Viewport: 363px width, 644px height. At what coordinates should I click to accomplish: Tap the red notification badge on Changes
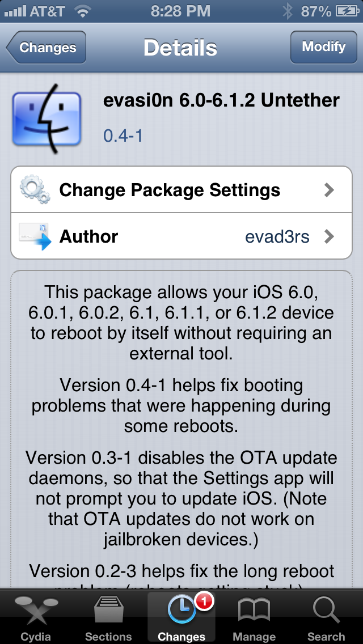click(x=204, y=602)
